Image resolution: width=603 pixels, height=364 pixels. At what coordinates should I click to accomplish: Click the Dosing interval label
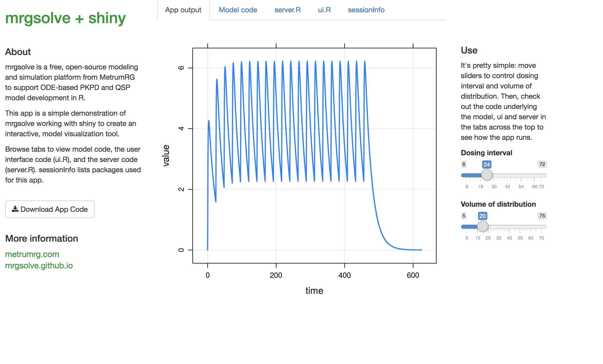(x=486, y=153)
